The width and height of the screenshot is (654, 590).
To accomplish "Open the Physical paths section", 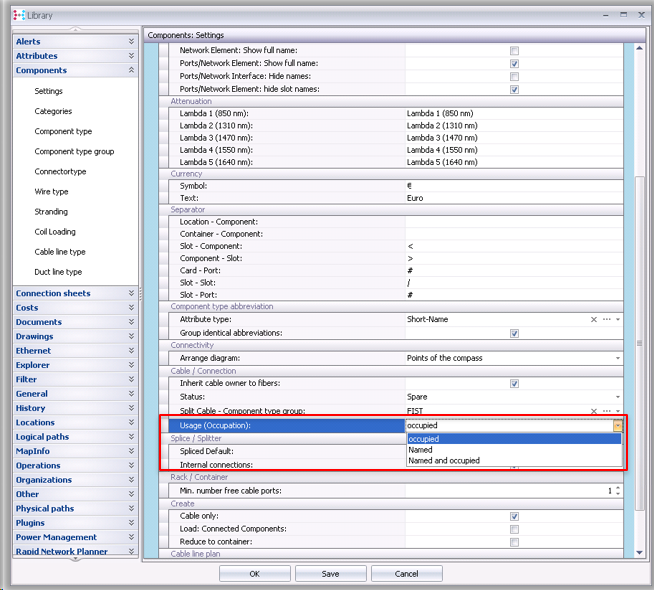I will (x=75, y=508).
